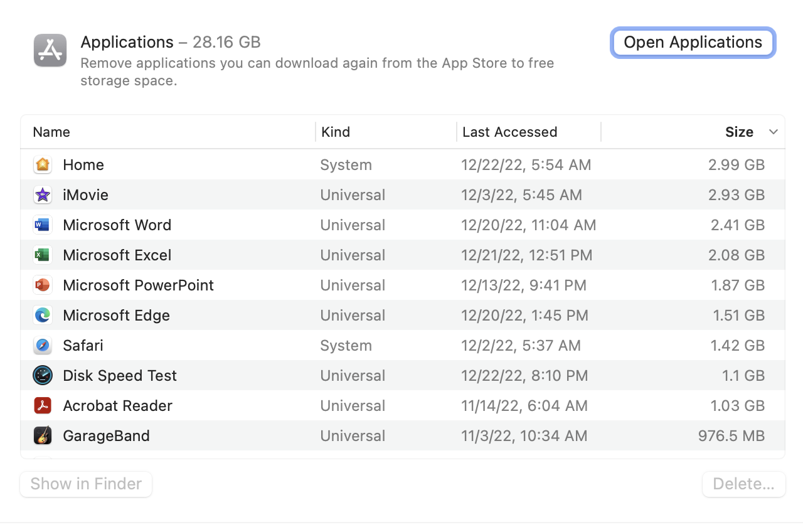The width and height of the screenshot is (803, 532).
Task: Click the Safari compass icon
Action: [x=43, y=346]
